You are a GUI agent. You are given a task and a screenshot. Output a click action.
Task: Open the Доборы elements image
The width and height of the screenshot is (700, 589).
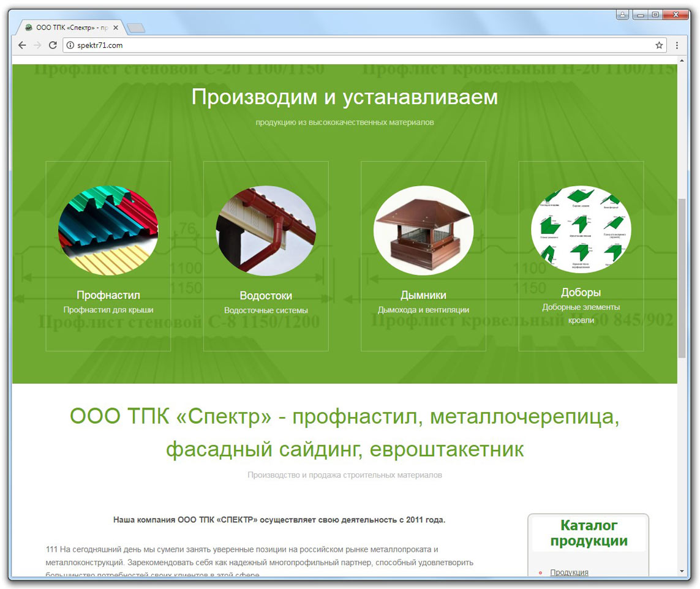(x=581, y=229)
